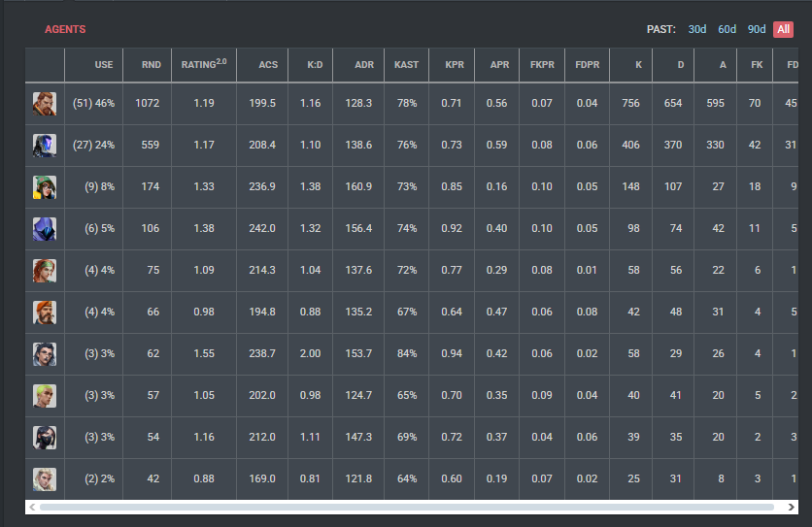Click the K:D column header
The image size is (812, 527).
click(x=311, y=65)
